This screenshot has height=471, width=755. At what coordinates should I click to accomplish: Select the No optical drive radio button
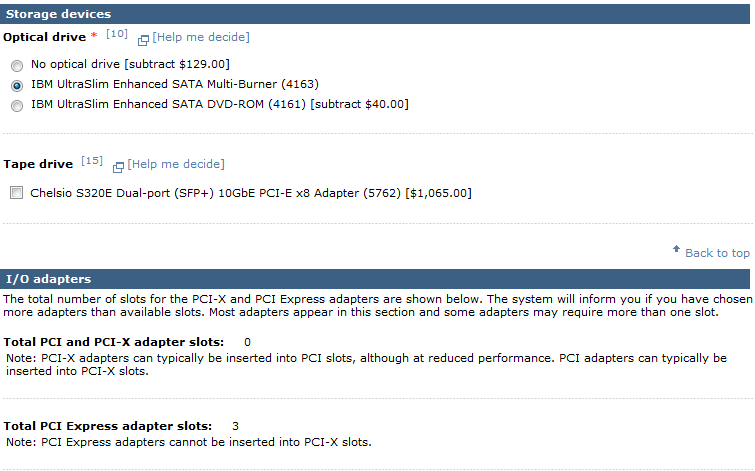coord(17,65)
